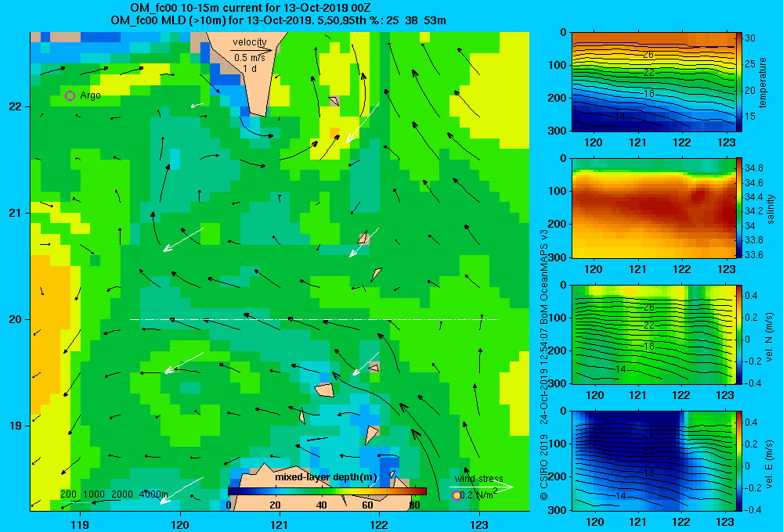Screen dimensions: 783x532
Task: Click the "OM_fc00 MLD (>10m)" subtitle line
Action: pos(278,20)
